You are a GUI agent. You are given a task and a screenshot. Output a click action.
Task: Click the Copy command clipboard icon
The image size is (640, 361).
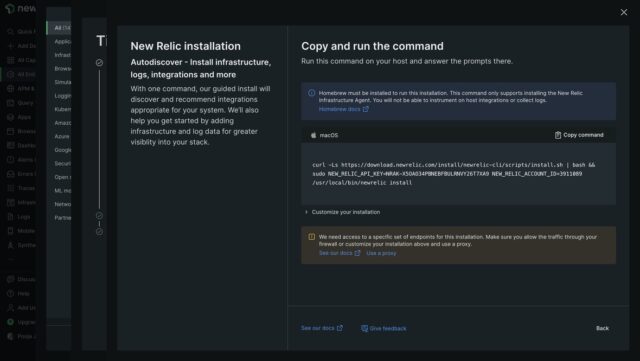click(x=558, y=135)
